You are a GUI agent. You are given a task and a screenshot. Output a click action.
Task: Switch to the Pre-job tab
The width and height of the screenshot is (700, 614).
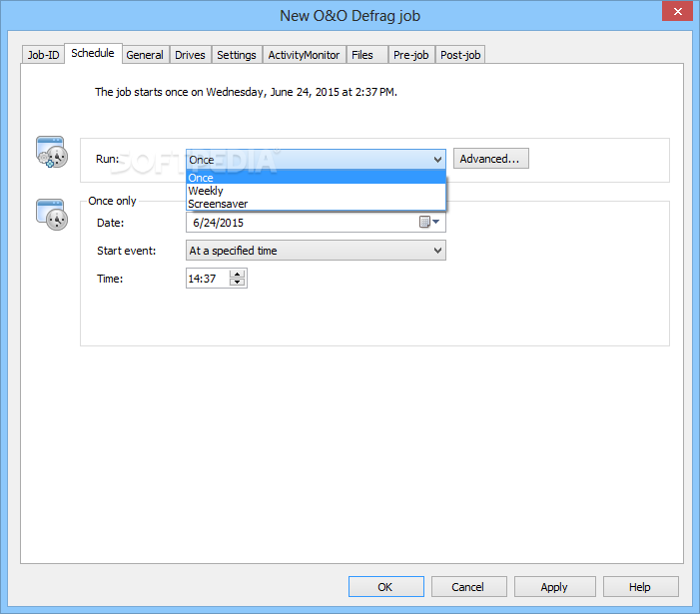(x=411, y=55)
